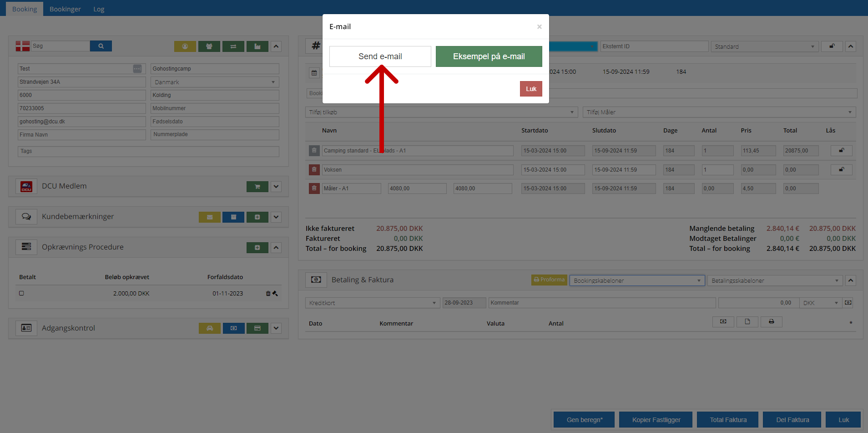Switch to the Bookinger tab
This screenshot has width=868, height=433.
coord(65,9)
